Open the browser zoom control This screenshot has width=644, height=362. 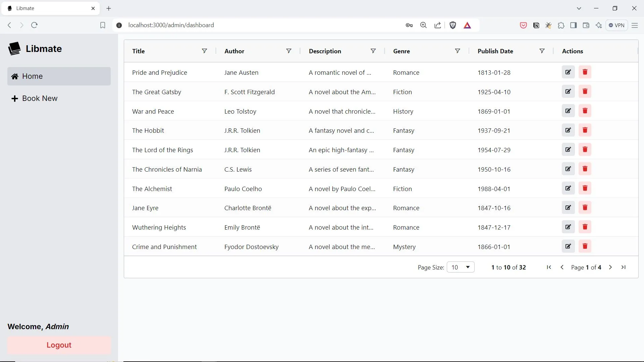click(423, 25)
